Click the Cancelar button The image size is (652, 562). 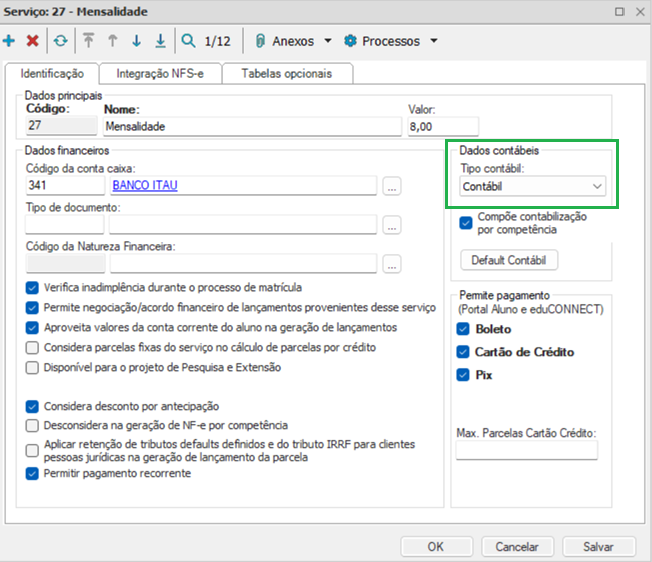click(x=517, y=547)
